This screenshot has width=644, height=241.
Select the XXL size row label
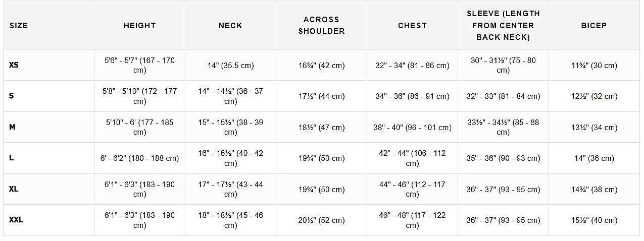click(x=16, y=220)
